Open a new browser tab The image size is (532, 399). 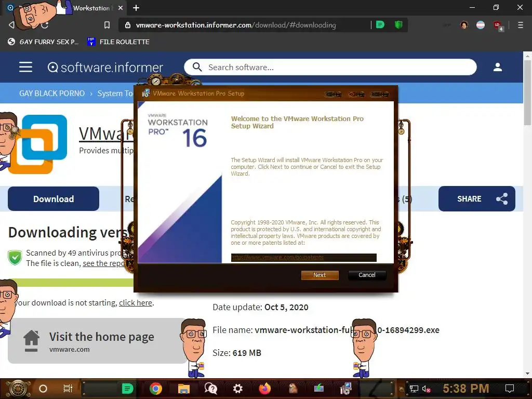tap(136, 8)
